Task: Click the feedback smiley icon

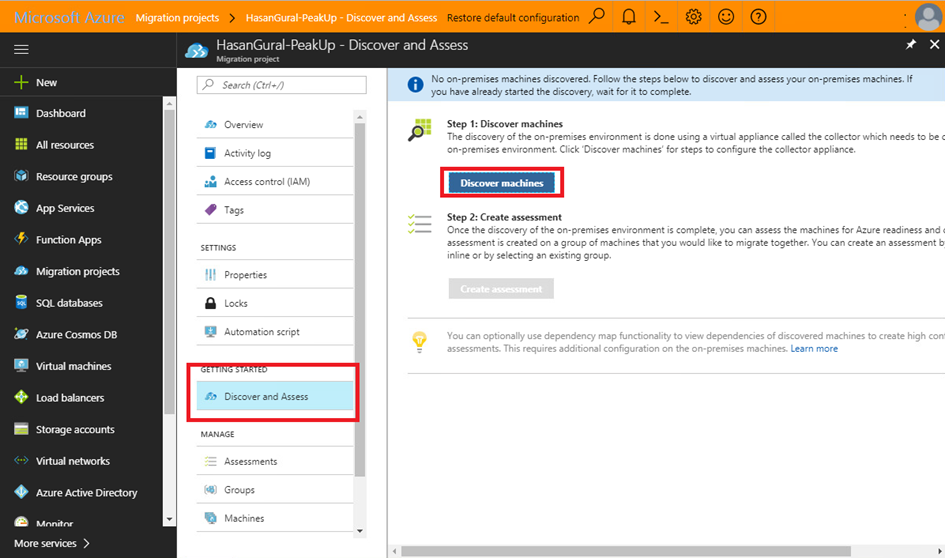Action: (726, 16)
